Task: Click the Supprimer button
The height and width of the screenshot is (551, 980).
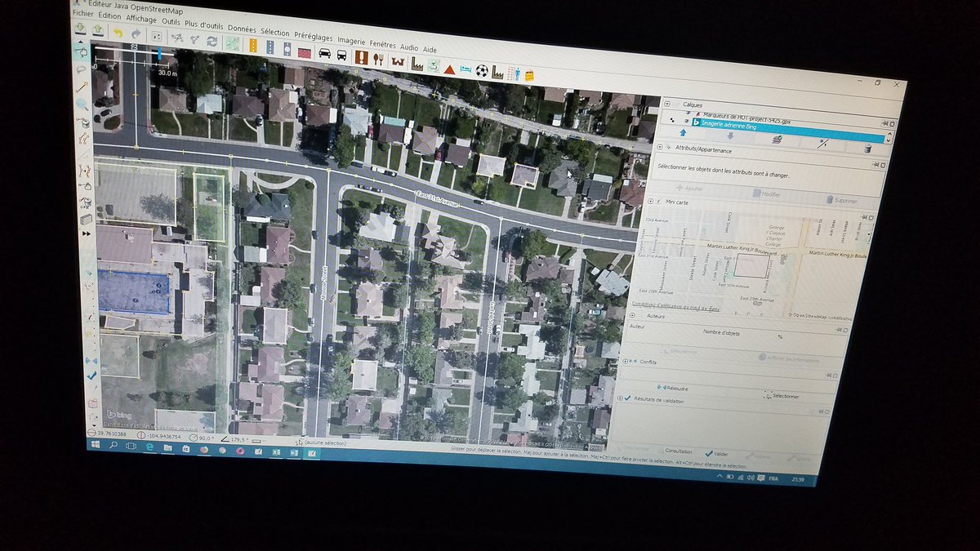Action: 842,200
